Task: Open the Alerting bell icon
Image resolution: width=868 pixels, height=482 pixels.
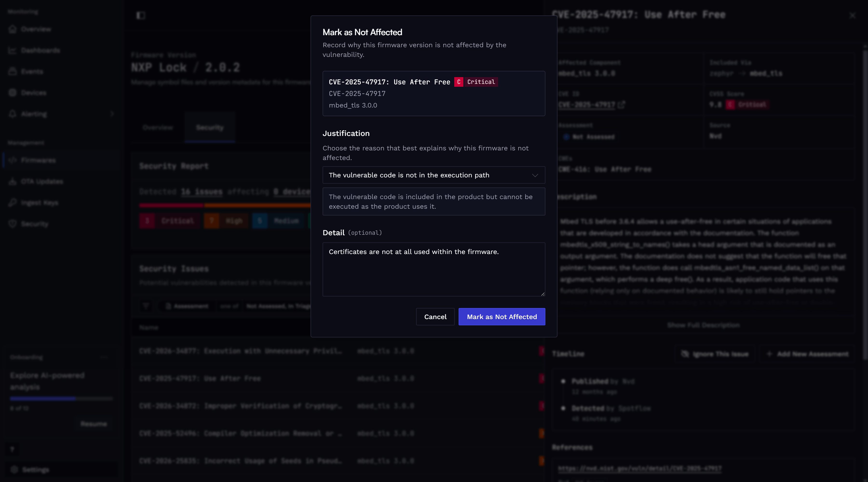Action: 13,114
